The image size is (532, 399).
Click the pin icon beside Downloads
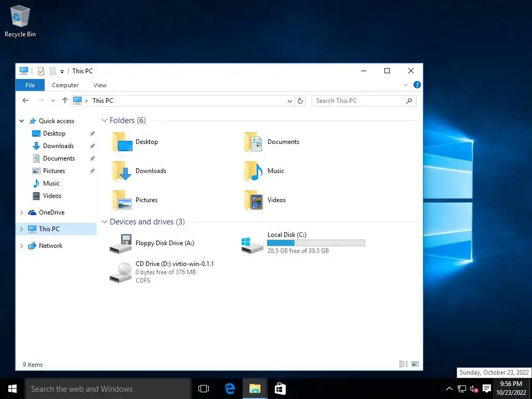tap(92, 146)
